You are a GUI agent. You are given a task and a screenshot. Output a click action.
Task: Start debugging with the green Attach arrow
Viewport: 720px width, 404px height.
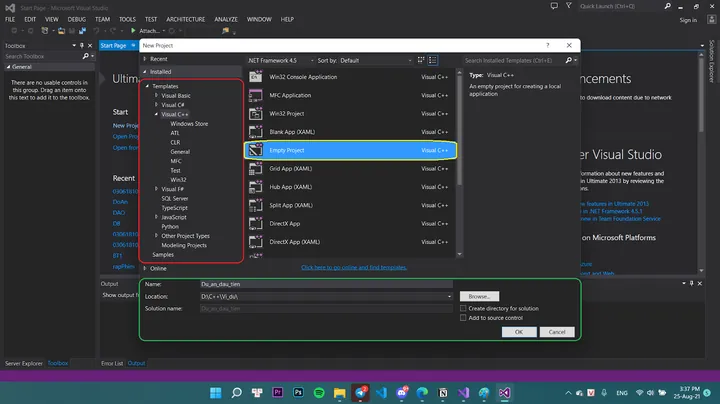coord(133,31)
